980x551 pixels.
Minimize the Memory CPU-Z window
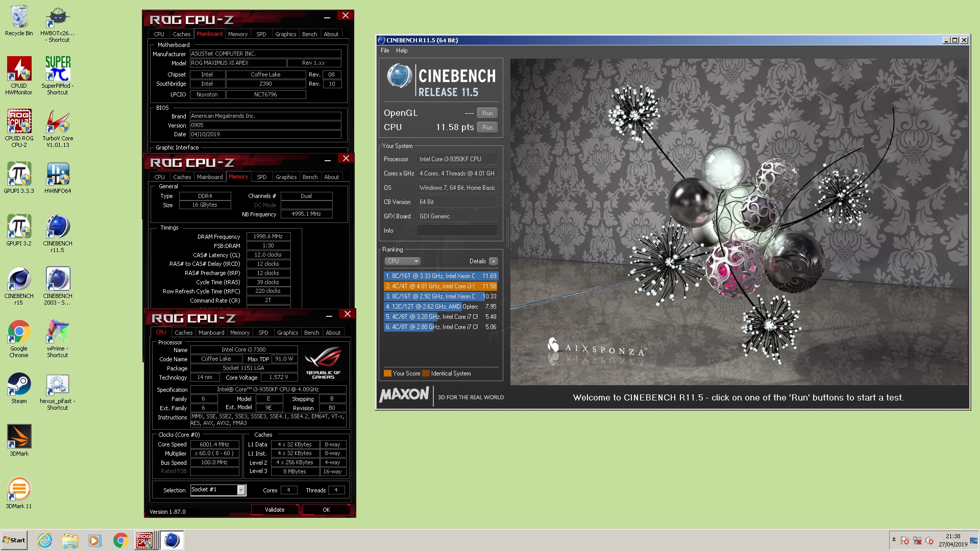328,160
